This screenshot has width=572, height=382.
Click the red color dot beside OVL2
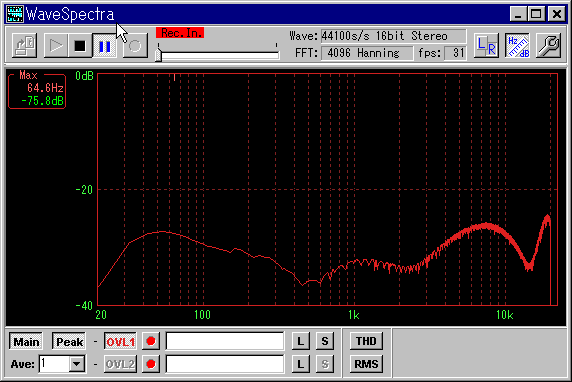[x=151, y=364]
